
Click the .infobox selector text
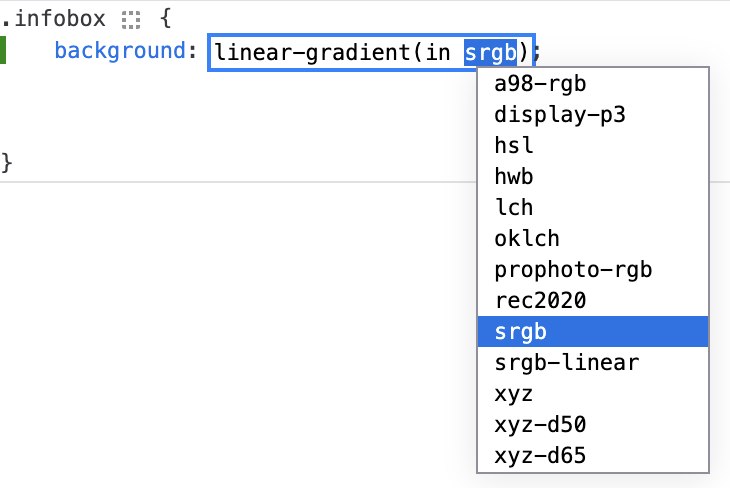[57, 18]
